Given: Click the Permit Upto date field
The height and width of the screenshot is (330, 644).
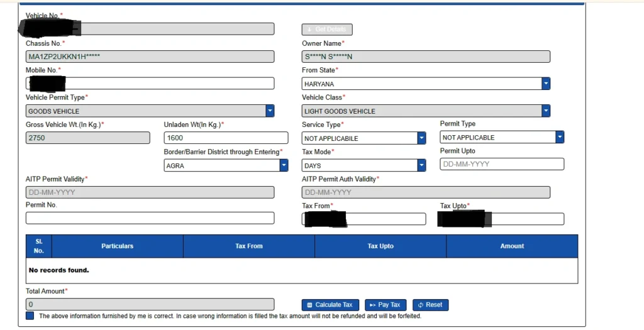Looking at the screenshot, I should 501,164.
